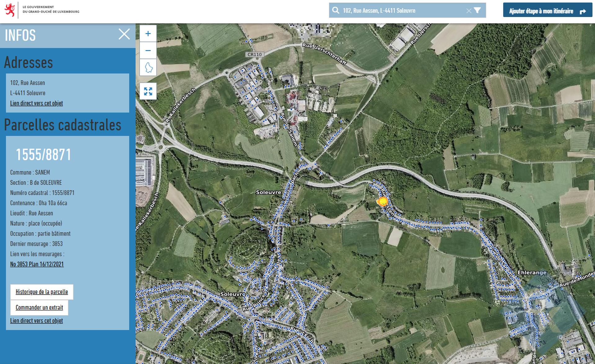Image resolution: width=595 pixels, height=364 pixels.
Task: Close the INFOS panel
Action: tap(124, 34)
